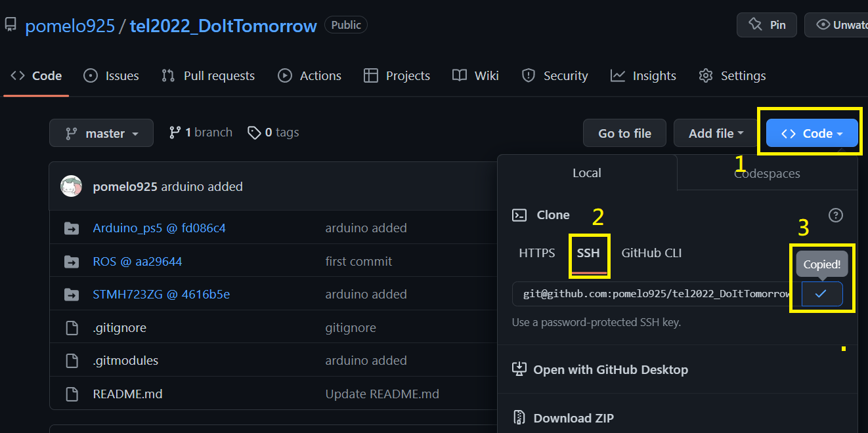Click the submodule folder icon beside ROS
Screen dimensions: 868x433
click(x=72, y=262)
